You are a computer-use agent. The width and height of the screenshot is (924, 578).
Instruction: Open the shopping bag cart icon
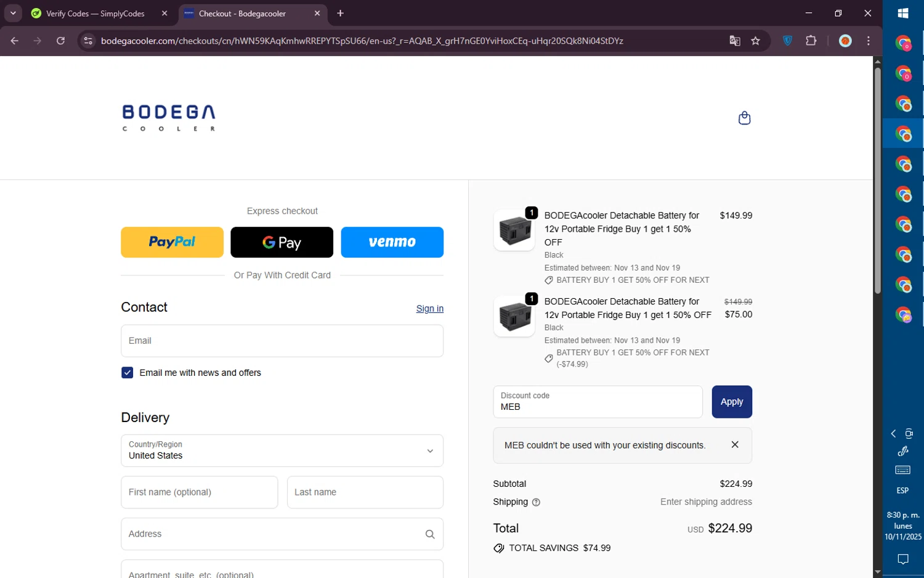[x=744, y=118]
